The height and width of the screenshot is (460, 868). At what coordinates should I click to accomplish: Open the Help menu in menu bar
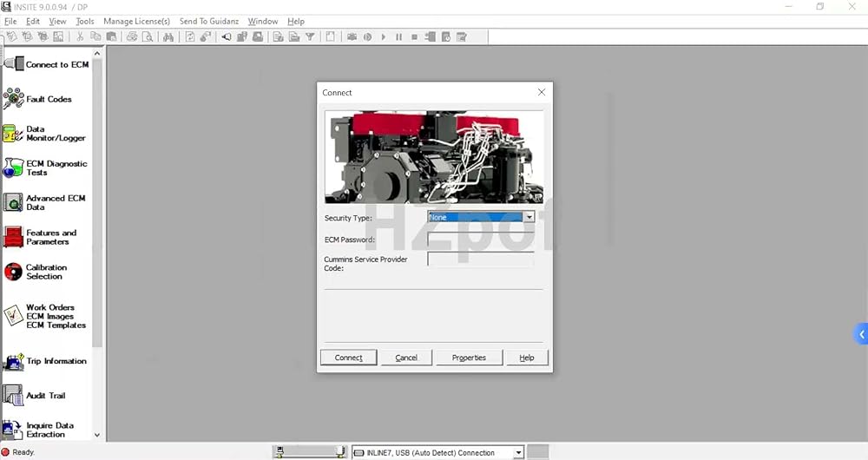pyautogui.click(x=296, y=21)
